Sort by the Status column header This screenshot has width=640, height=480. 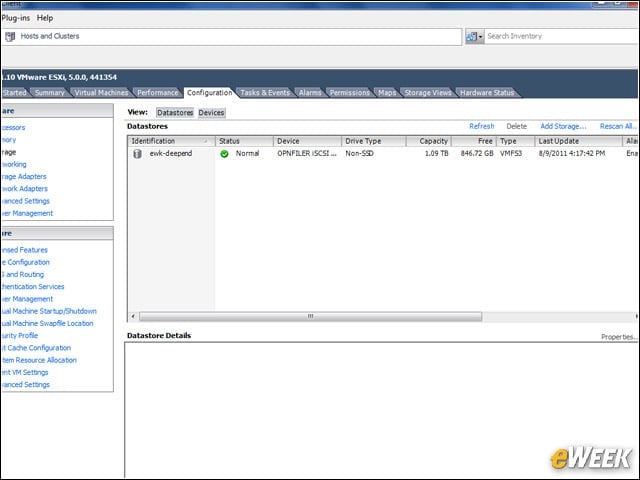point(244,141)
